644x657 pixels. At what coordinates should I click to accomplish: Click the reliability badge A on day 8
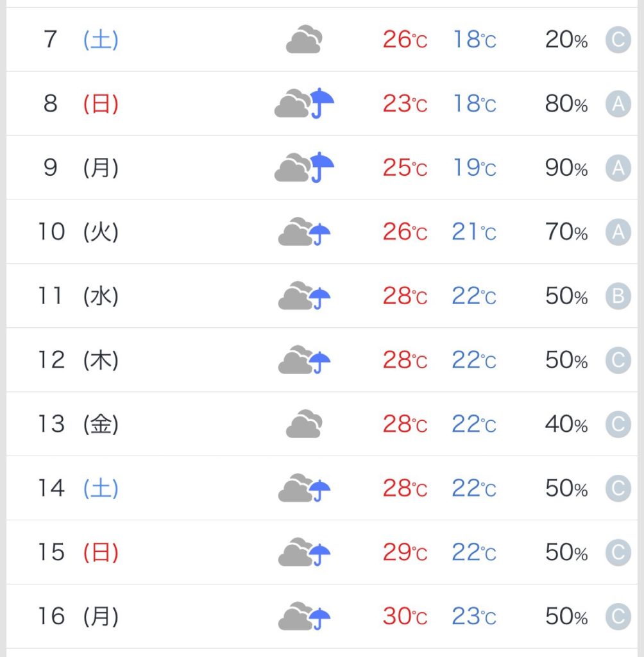click(618, 103)
